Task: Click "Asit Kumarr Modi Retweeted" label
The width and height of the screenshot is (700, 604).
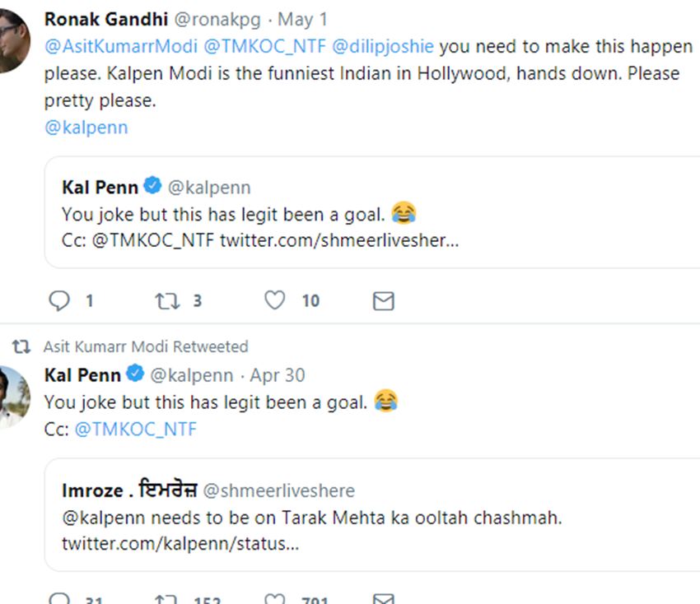Action: [146, 346]
